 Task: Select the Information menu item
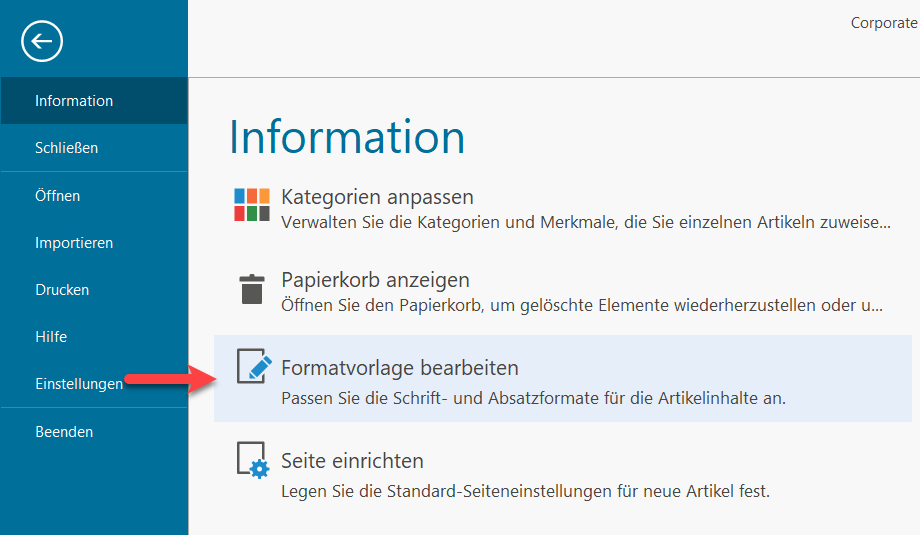[74, 101]
